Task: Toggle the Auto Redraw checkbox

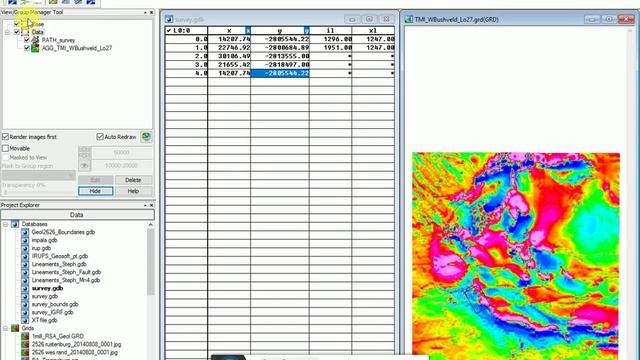Action: tap(100, 137)
